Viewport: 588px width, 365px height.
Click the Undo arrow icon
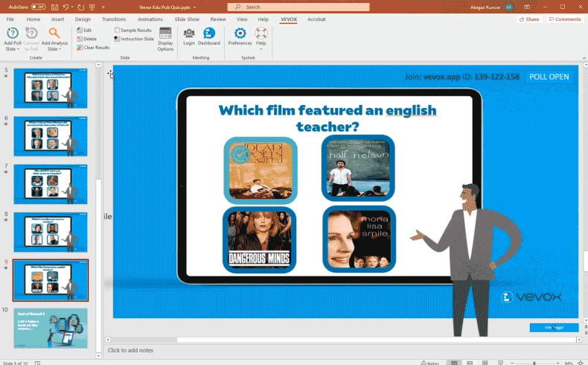coord(66,7)
